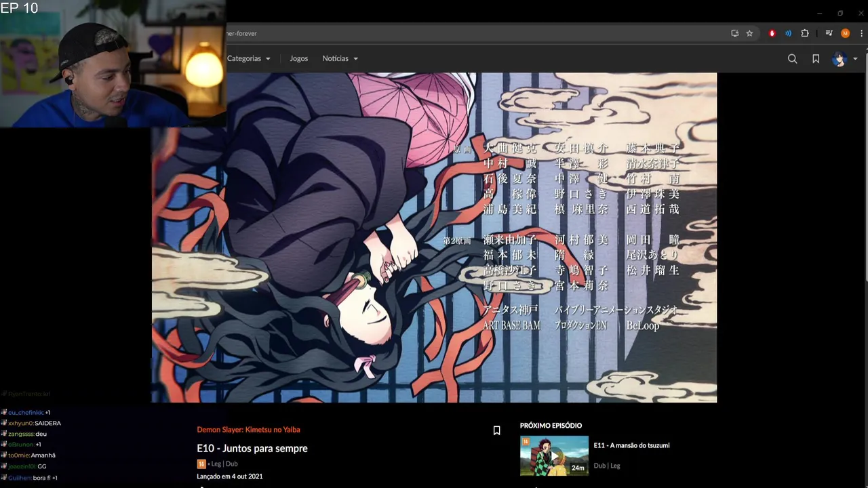Click chat message 'GG' from joaozin101

coord(24,466)
